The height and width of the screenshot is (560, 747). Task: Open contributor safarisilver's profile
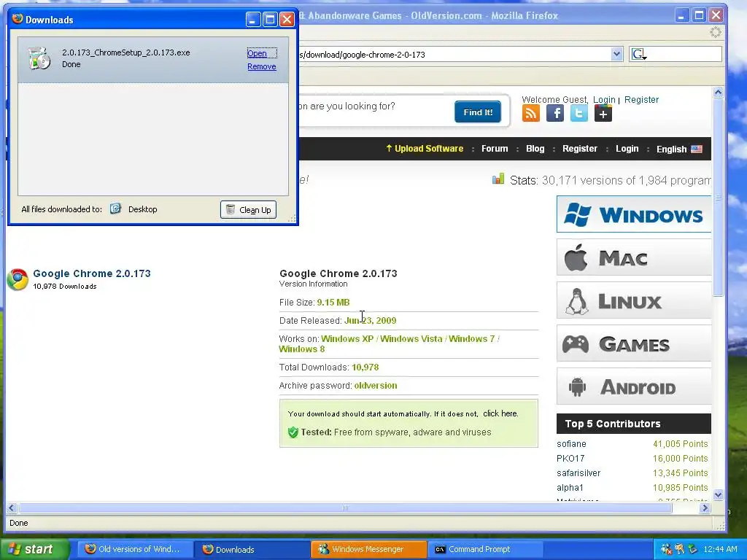click(x=578, y=472)
